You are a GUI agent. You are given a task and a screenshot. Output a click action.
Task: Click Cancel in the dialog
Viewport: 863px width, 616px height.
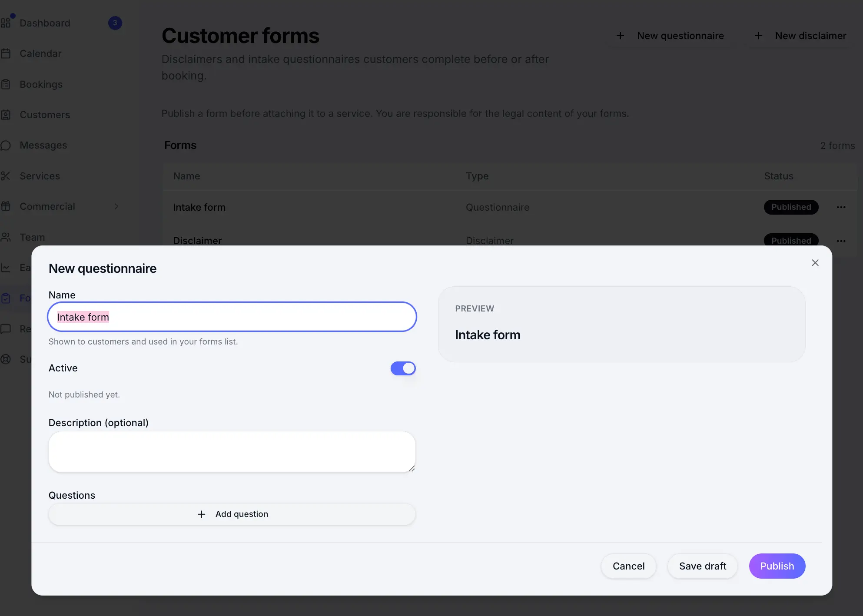click(628, 566)
